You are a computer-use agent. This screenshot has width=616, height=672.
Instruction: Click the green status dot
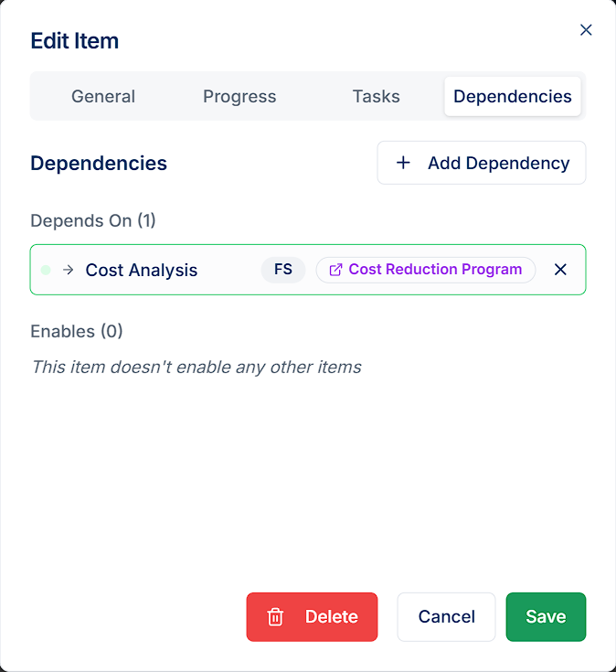tap(46, 270)
